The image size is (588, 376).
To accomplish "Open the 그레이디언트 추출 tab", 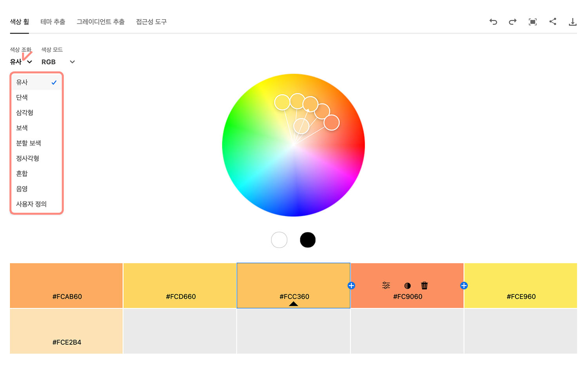I will [101, 22].
